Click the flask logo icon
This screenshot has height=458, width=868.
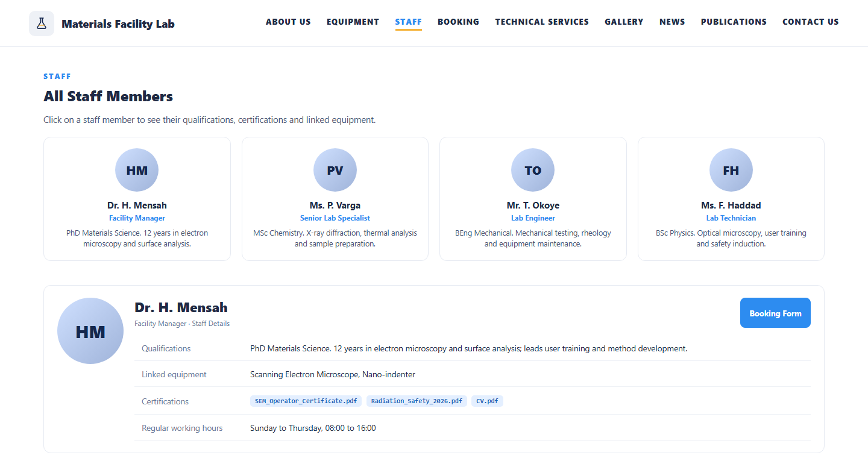coord(42,24)
